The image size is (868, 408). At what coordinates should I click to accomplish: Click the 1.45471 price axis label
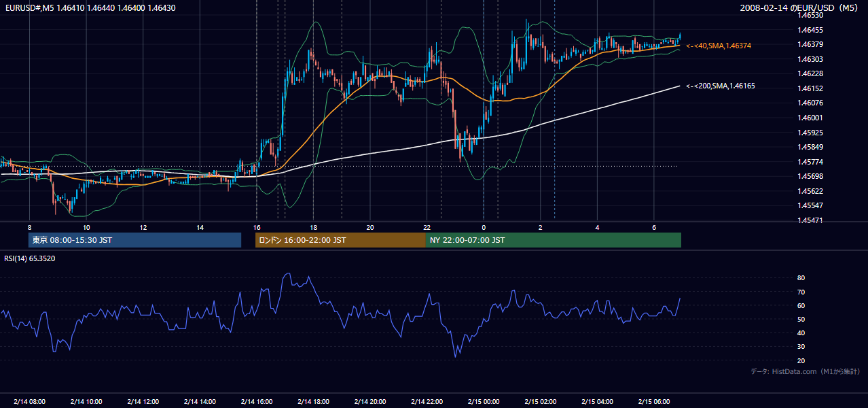pyautogui.click(x=810, y=220)
